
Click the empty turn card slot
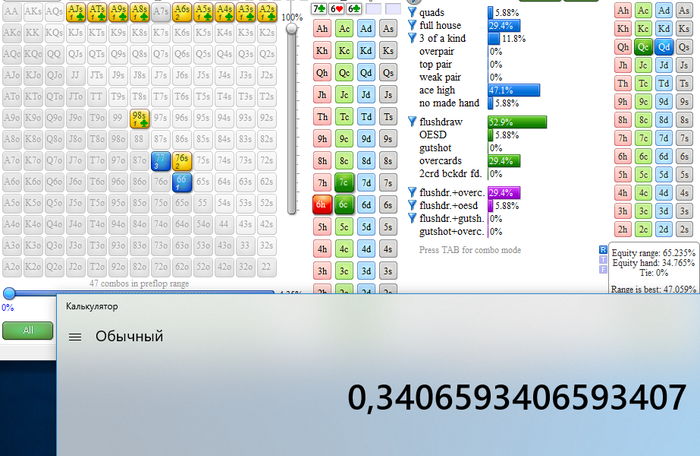coord(373,8)
